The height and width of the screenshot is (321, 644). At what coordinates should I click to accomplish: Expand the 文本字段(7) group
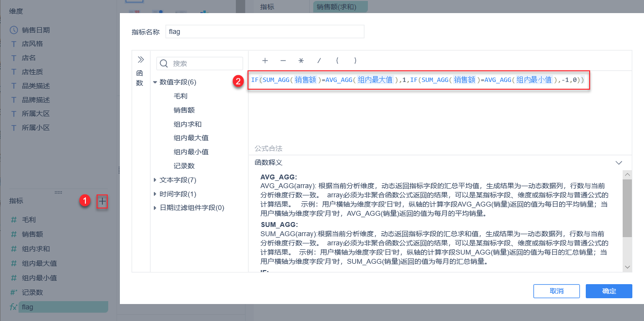pos(155,180)
